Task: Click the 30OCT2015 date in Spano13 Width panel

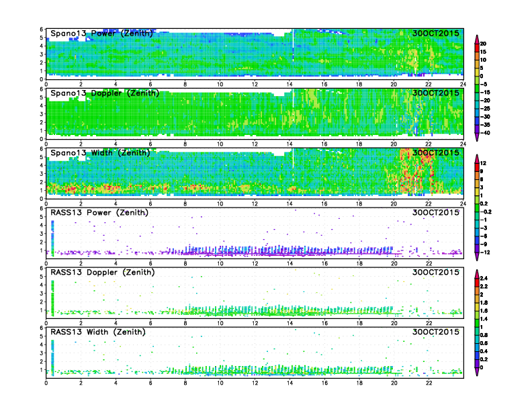Action: coord(436,152)
